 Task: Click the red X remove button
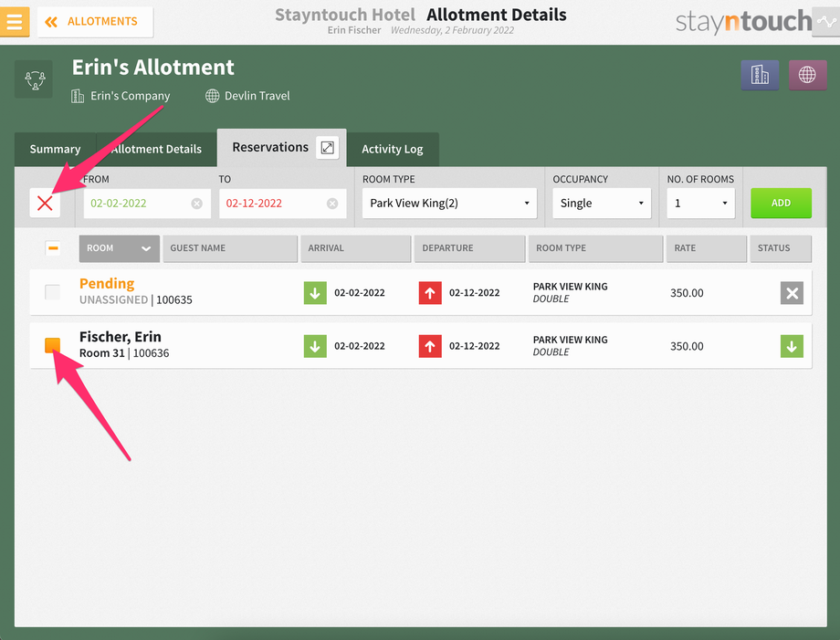click(x=45, y=203)
